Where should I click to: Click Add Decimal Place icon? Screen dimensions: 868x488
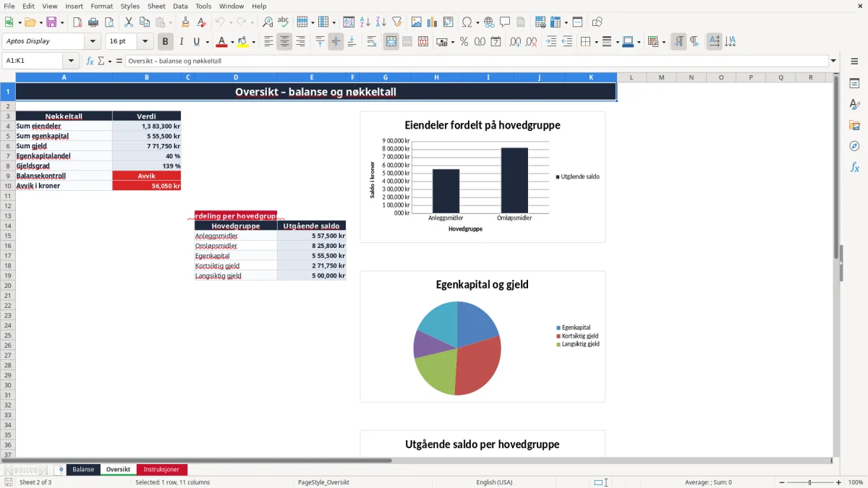coord(516,42)
